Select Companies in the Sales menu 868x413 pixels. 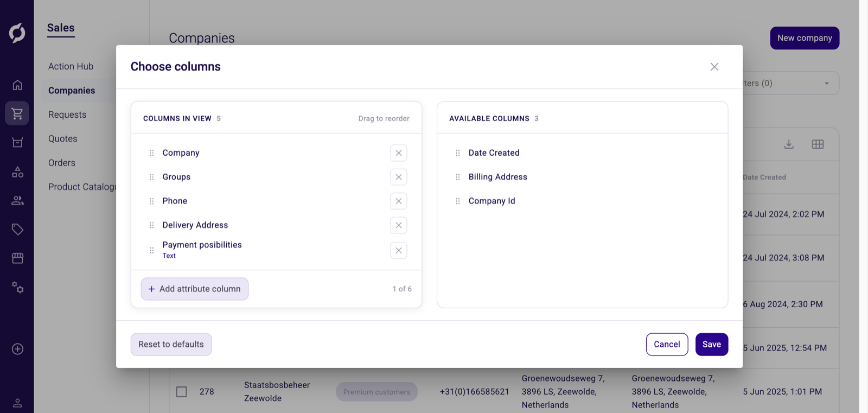pyautogui.click(x=72, y=91)
